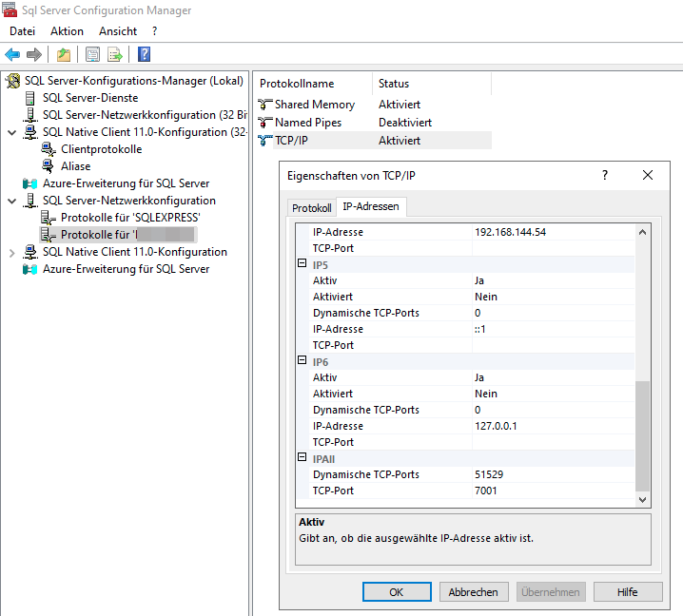Click the IP6 Dynamische TCP-Ports row label
683x616 pixels.
coord(366,410)
